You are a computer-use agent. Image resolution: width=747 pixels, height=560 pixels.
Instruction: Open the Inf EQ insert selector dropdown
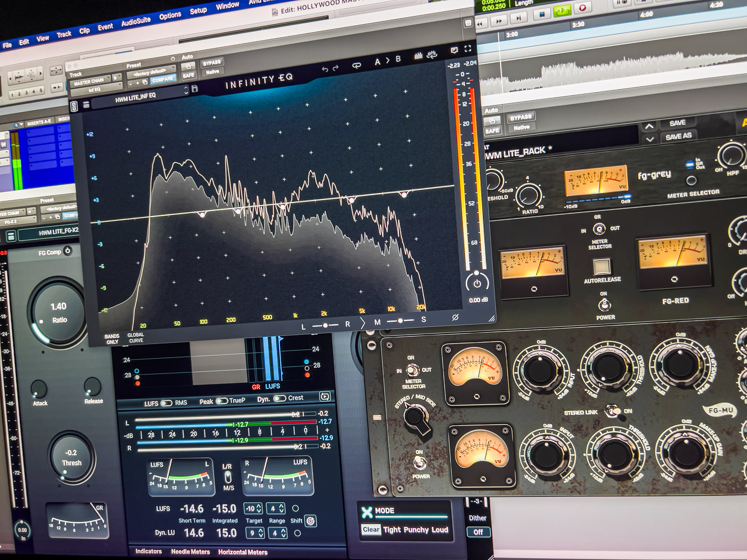point(96,90)
